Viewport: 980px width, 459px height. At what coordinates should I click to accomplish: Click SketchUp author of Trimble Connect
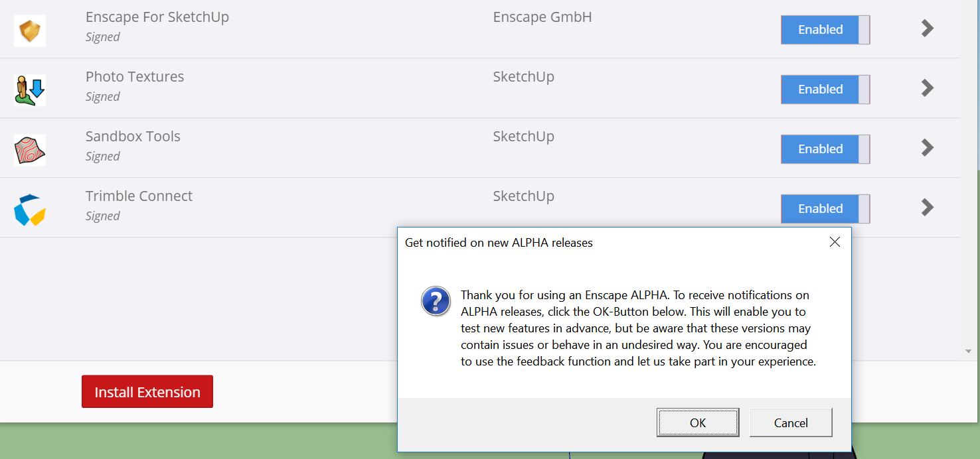tap(523, 196)
